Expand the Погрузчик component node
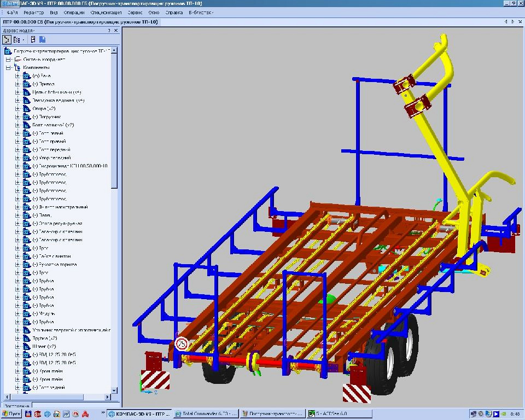 (17, 117)
